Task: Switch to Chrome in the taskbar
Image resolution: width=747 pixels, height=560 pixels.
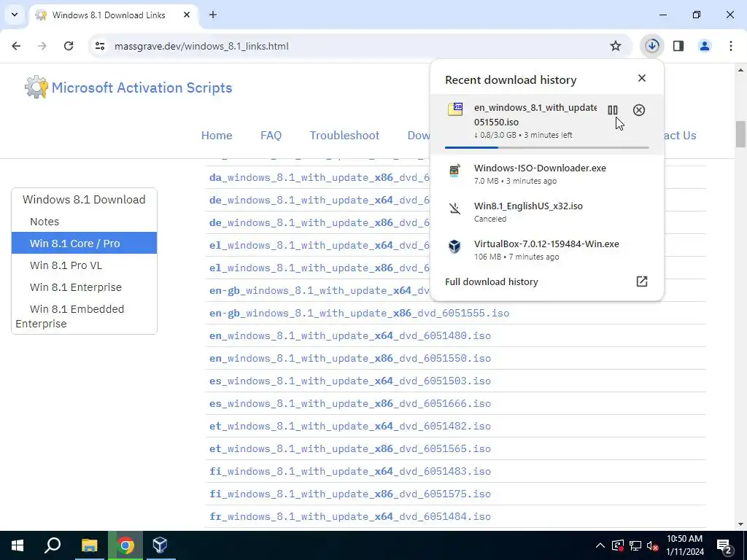Action: pyautogui.click(x=125, y=545)
